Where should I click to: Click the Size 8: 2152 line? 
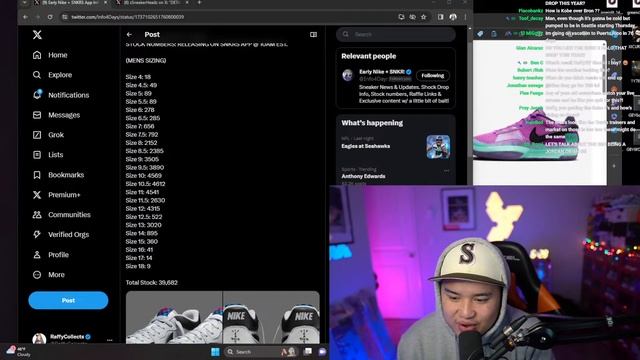(141, 143)
